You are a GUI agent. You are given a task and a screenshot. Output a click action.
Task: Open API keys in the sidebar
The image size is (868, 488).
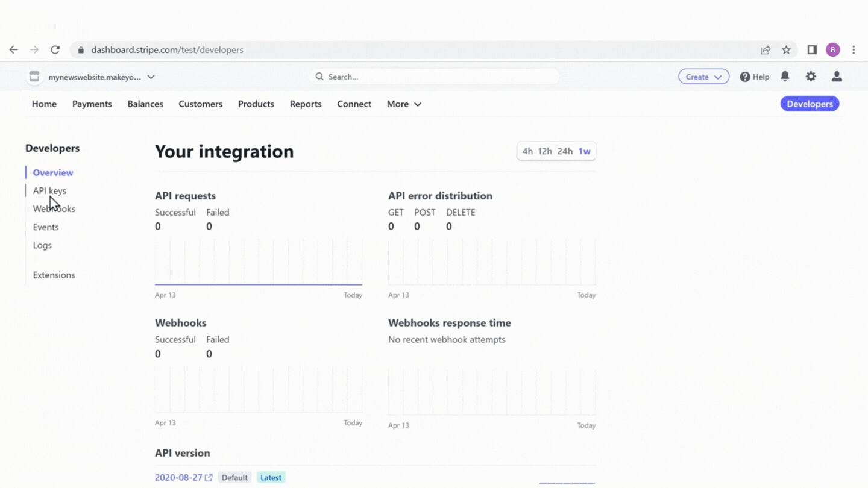pyautogui.click(x=49, y=191)
